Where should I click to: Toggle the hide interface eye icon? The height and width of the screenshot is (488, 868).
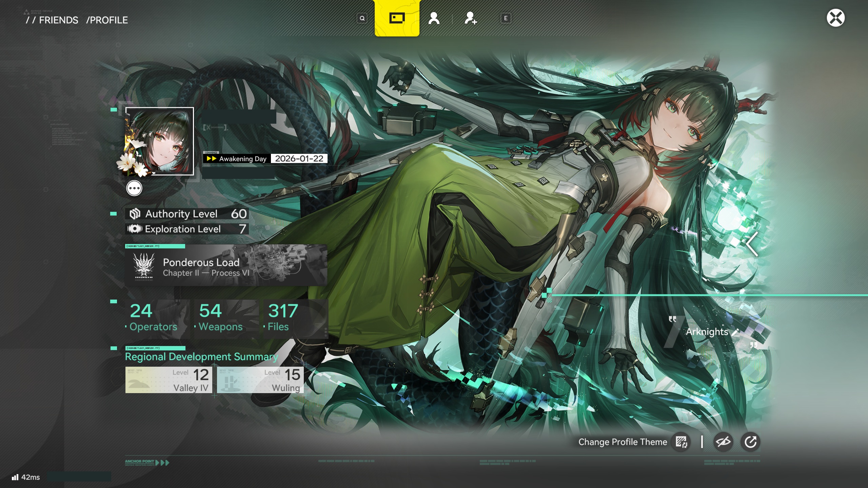click(x=723, y=442)
